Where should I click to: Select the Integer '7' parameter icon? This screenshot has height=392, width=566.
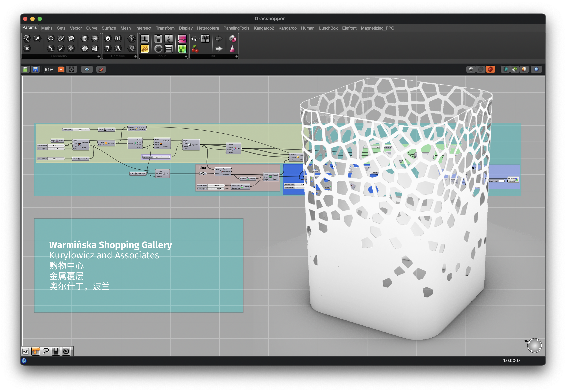pos(108,48)
